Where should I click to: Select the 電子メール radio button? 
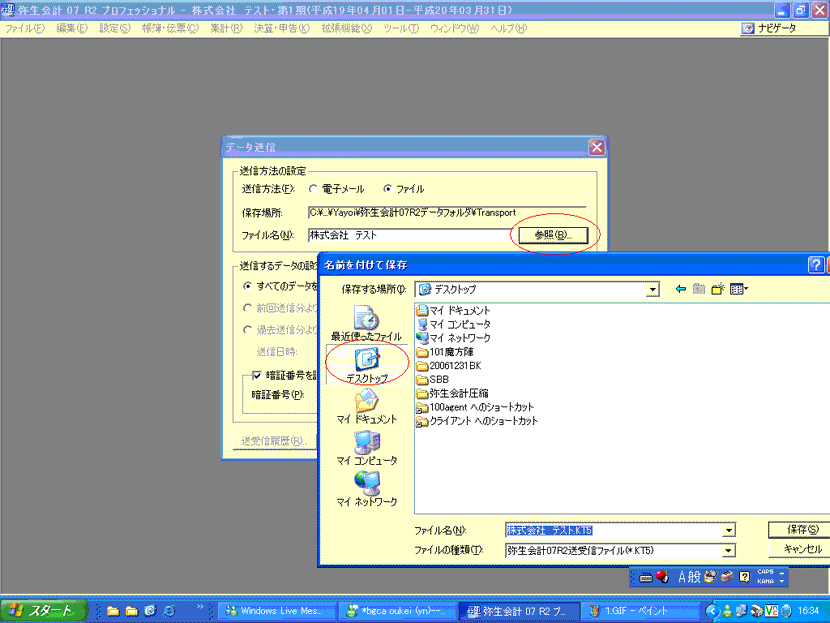pyautogui.click(x=315, y=189)
